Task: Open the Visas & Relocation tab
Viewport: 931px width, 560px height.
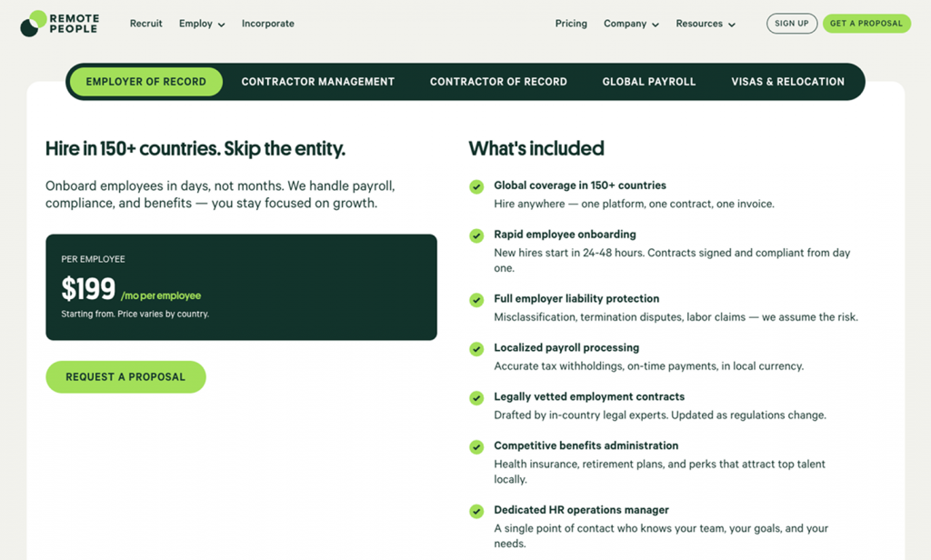Action: point(787,82)
